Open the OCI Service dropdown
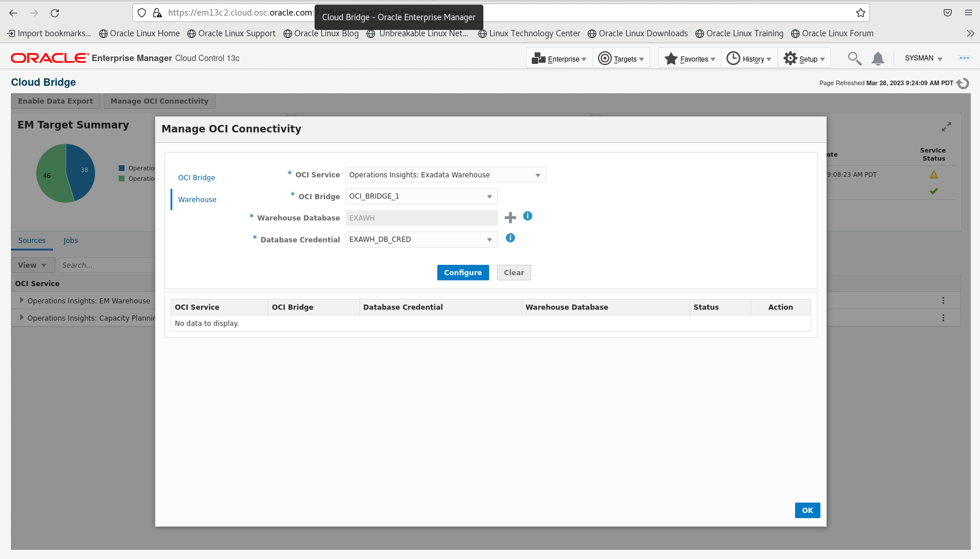This screenshot has width=980, height=559. (445, 175)
